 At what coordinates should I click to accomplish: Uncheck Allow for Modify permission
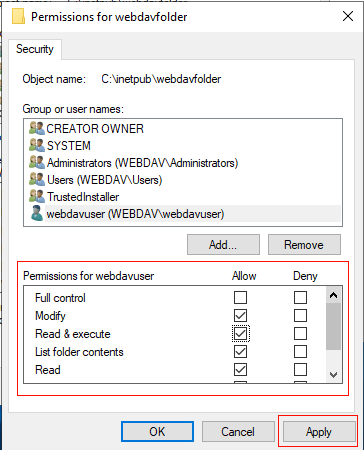[x=240, y=315]
